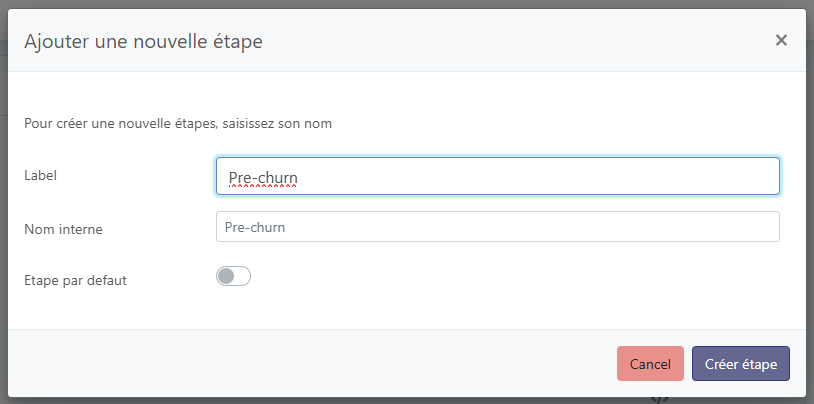Click the 'Etape par defaut' label text

click(x=75, y=280)
